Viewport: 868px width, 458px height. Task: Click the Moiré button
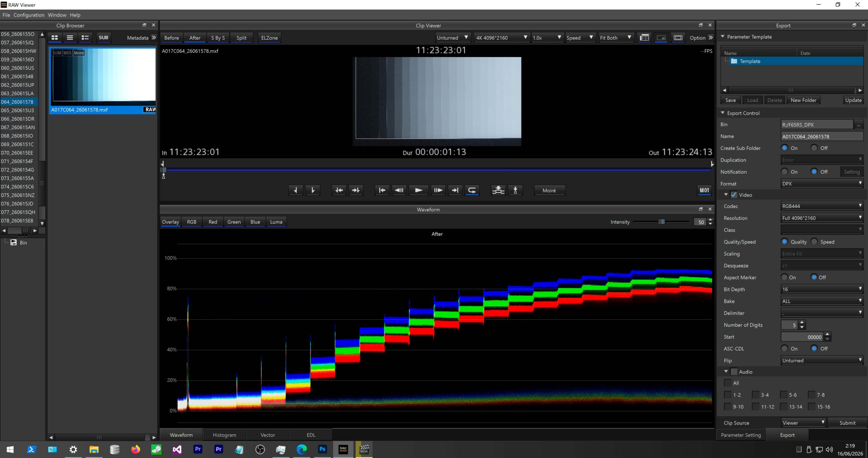click(x=549, y=190)
